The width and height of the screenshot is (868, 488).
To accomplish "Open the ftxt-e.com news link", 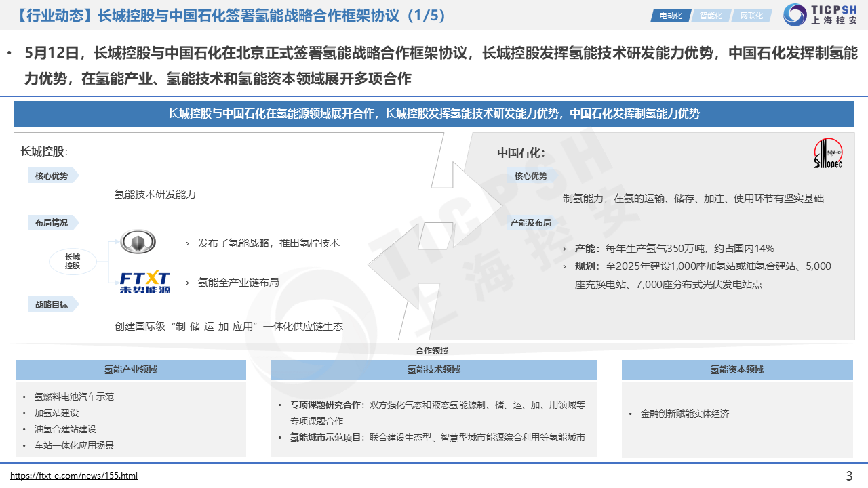I will coord(74,476).
